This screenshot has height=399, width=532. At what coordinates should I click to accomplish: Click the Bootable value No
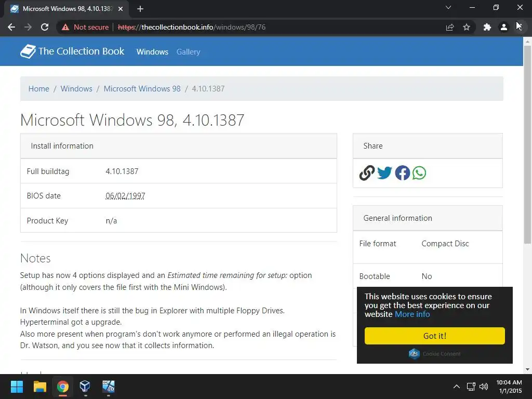click(x=427, y=276)
